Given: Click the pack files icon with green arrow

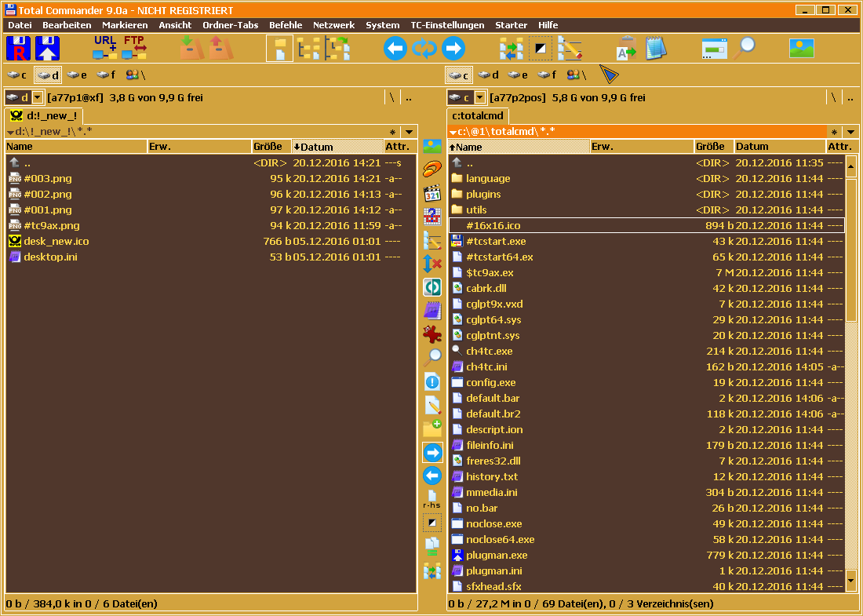Looking at the screenshot, I should click(x=191, y=49).
